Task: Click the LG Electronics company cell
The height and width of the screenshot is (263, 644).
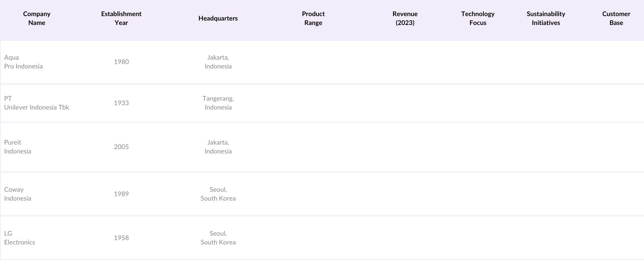Action: click(20, 238)
